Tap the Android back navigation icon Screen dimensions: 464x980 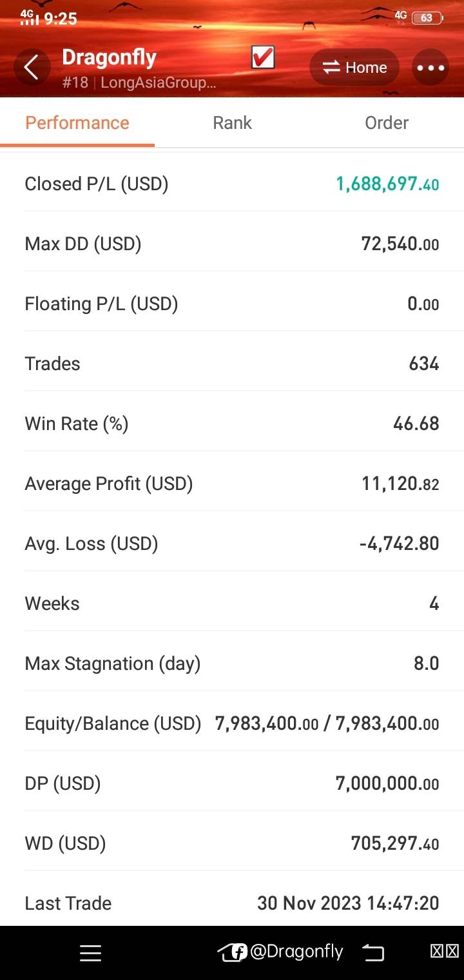[372, 952]
